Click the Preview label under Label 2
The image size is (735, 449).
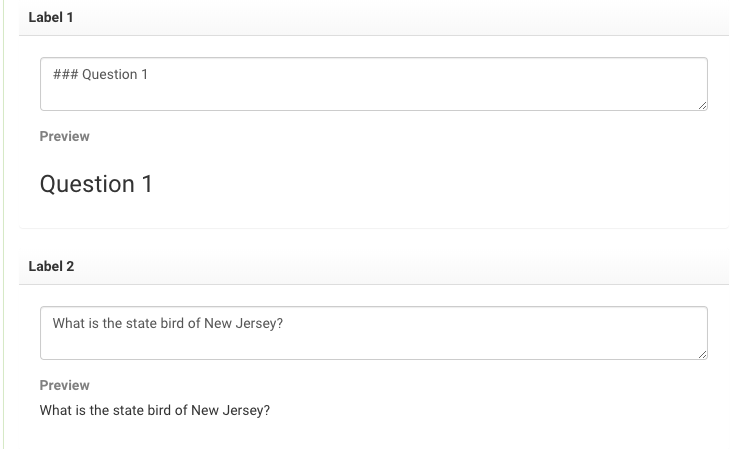(x=64, y=385)
